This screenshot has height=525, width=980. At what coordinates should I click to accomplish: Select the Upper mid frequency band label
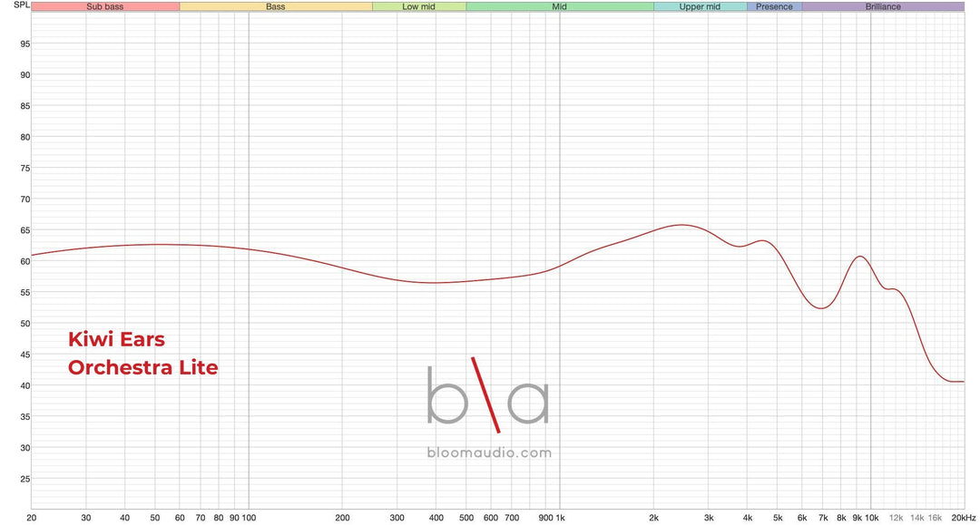(700, 7)
